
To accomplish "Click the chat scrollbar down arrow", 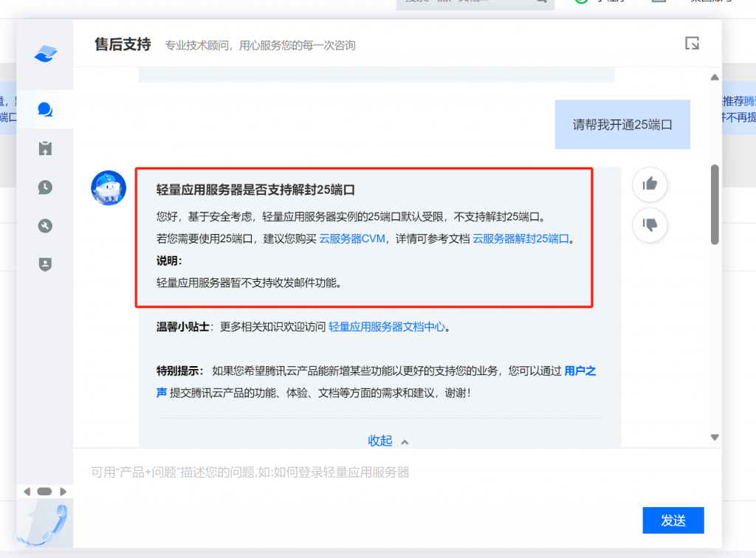I will [715, 438].
